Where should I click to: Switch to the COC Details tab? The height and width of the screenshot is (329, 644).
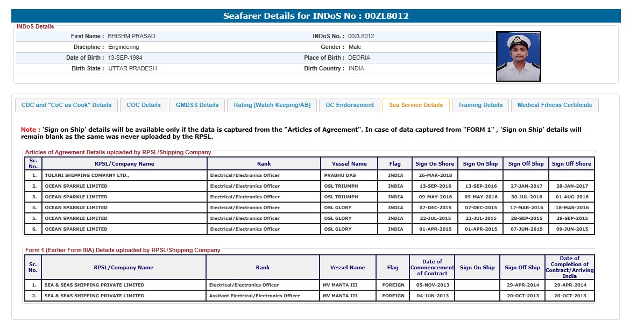[144, 105]
